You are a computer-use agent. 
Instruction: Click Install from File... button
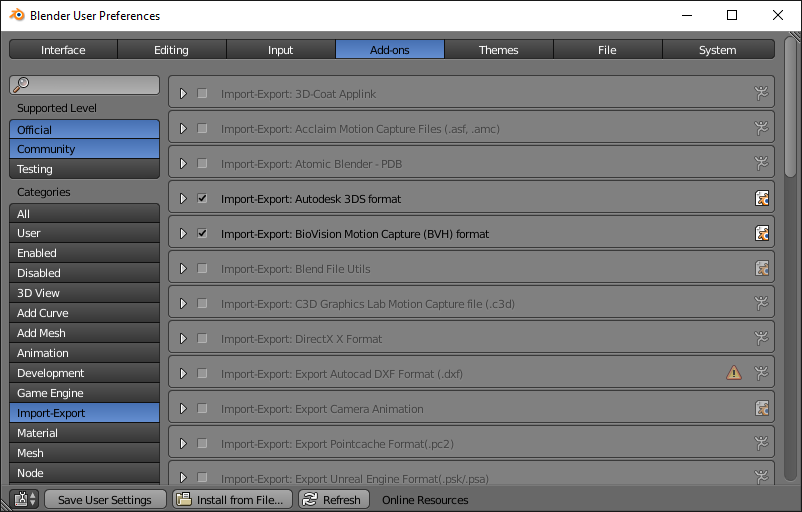tap(232, 499)
